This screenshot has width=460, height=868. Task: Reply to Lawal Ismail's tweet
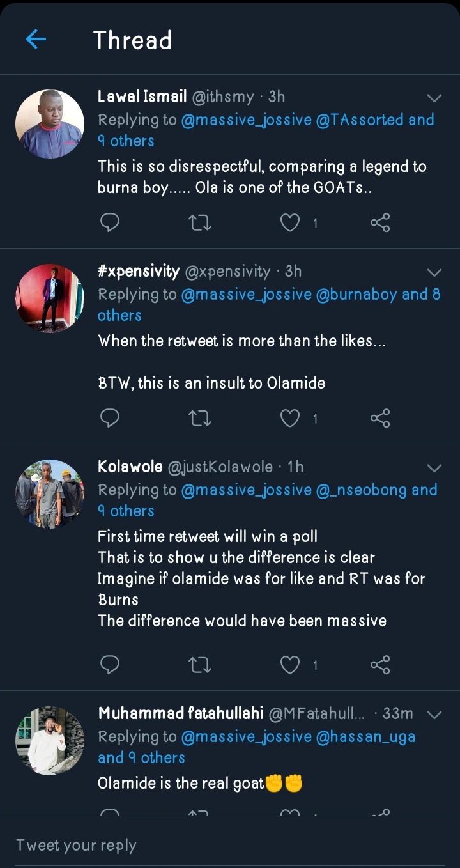coord(110,222)
